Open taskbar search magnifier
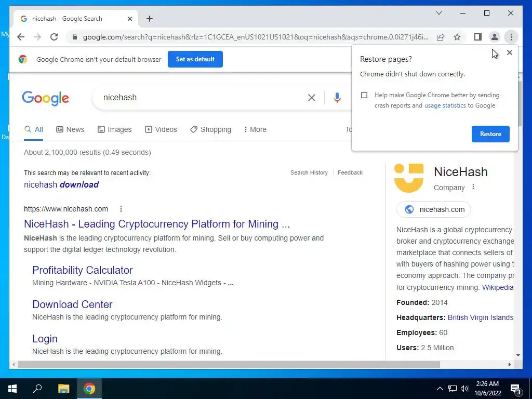Viewport: 532px width, 399px height. click(37, 389)
